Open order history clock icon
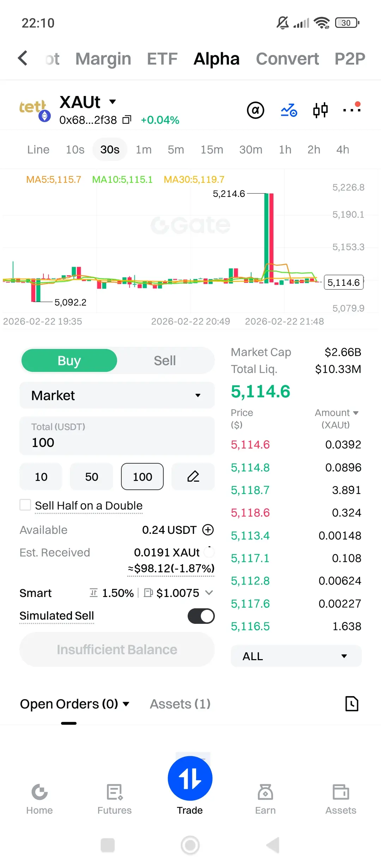Screen dimensions: 381x868 (351, 704)
